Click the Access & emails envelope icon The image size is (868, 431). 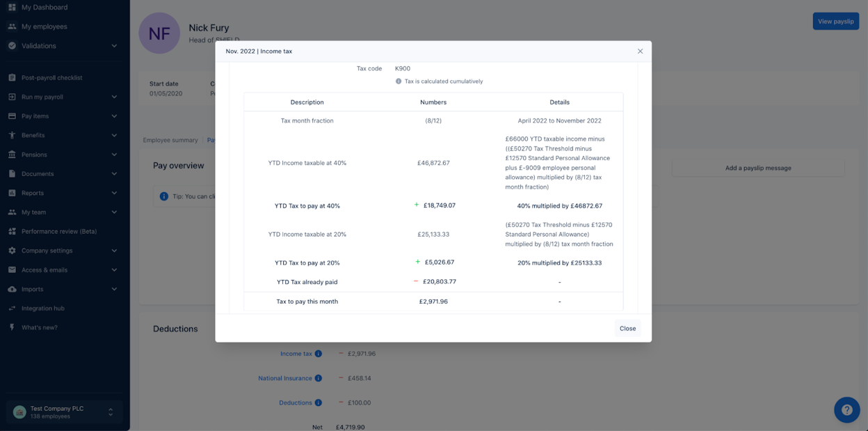(12, 270)
